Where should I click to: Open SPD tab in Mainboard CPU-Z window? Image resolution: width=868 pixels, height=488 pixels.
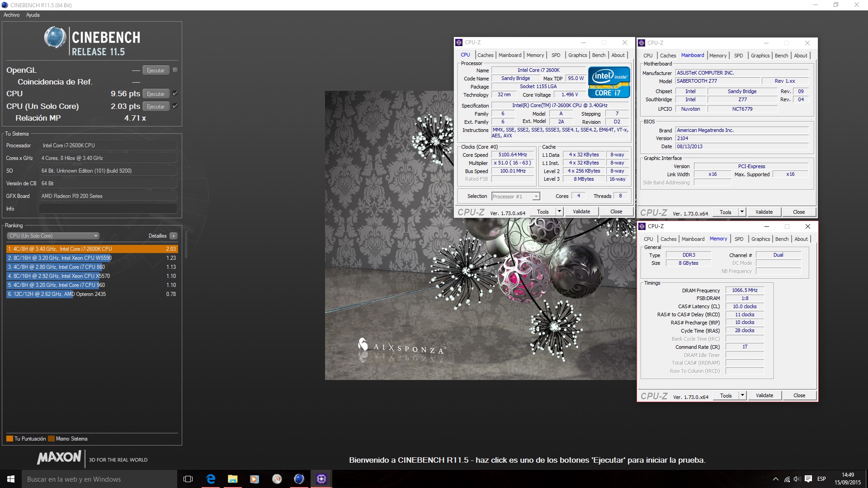[x=739, y=56]
